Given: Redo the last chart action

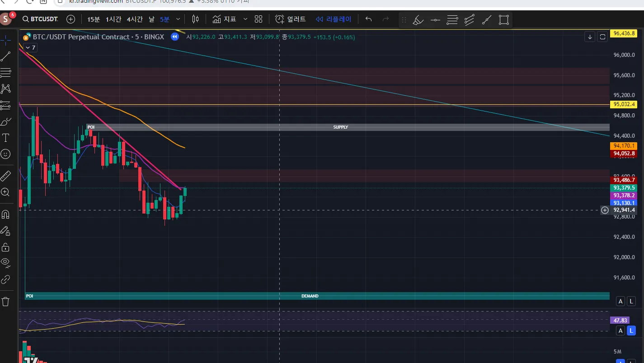Looking at the screenshot, I should 385,19.
